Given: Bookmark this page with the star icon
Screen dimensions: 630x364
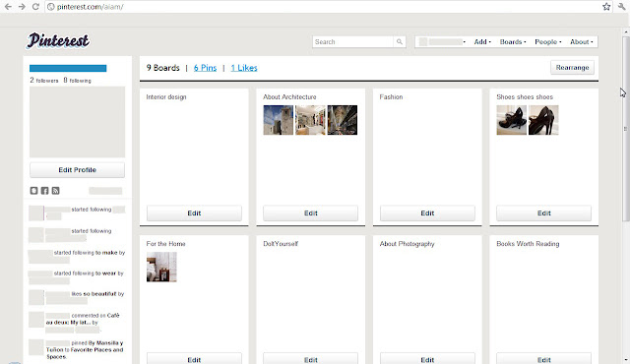Looking at the screenshot, I should [x=606, y=7].
